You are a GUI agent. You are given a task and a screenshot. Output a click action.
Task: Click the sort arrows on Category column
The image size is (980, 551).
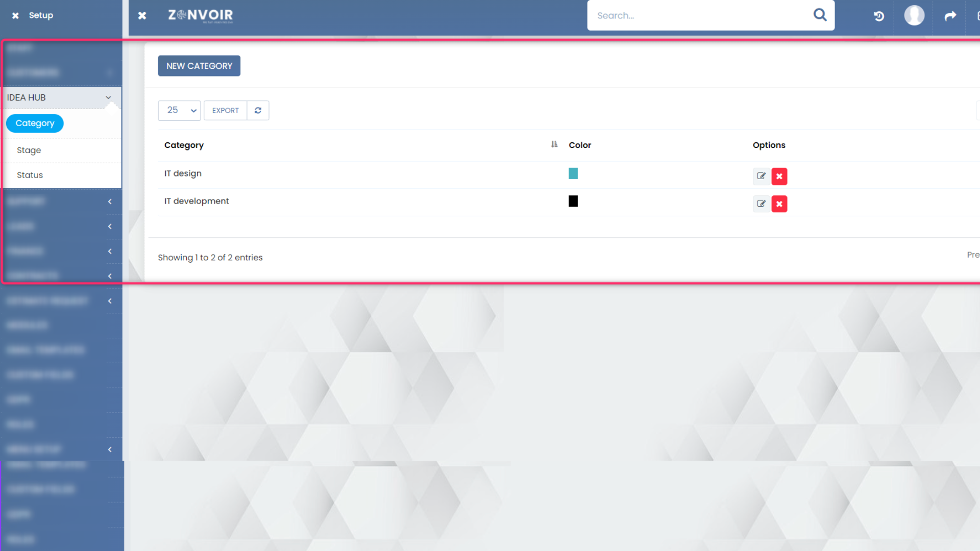[554, 144]
